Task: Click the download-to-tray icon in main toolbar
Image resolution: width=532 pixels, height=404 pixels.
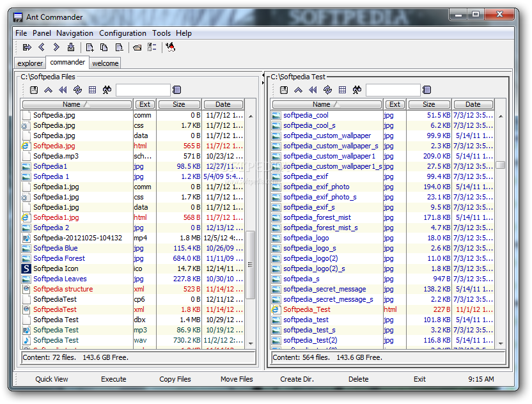Action: pyautogui.click(x=71, y=47)
